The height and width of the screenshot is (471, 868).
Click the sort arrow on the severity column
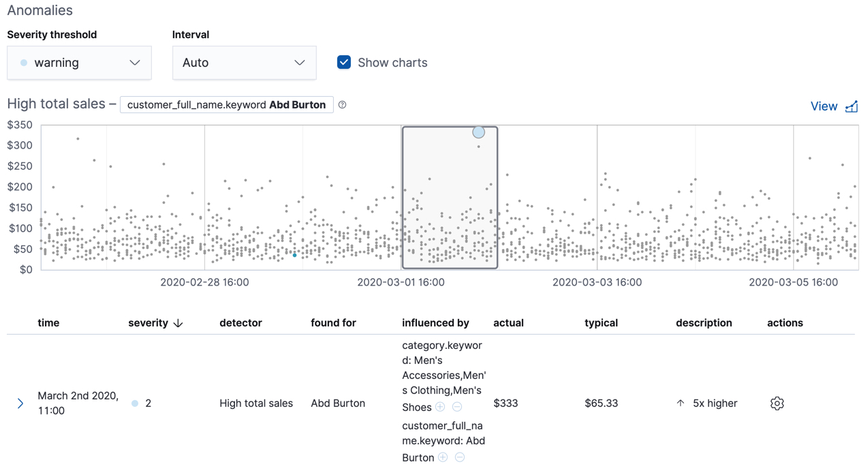tap(178, 322)
